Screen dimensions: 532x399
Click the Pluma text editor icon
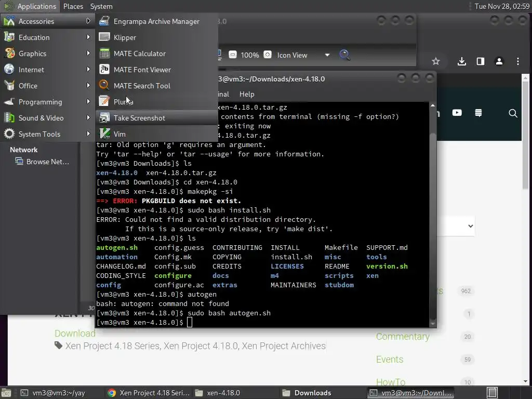pos(104,101)
